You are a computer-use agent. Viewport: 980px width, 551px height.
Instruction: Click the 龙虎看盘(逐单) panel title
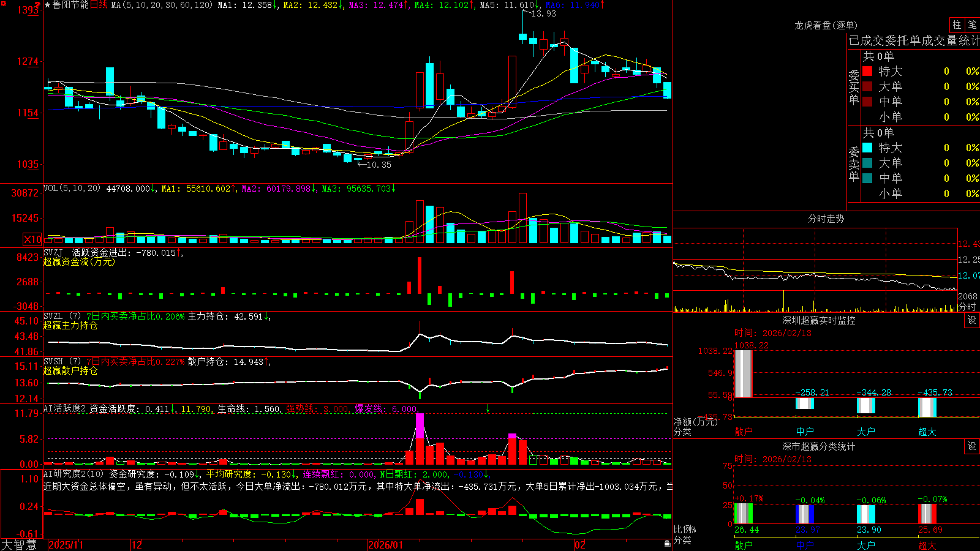coord(826,25)
